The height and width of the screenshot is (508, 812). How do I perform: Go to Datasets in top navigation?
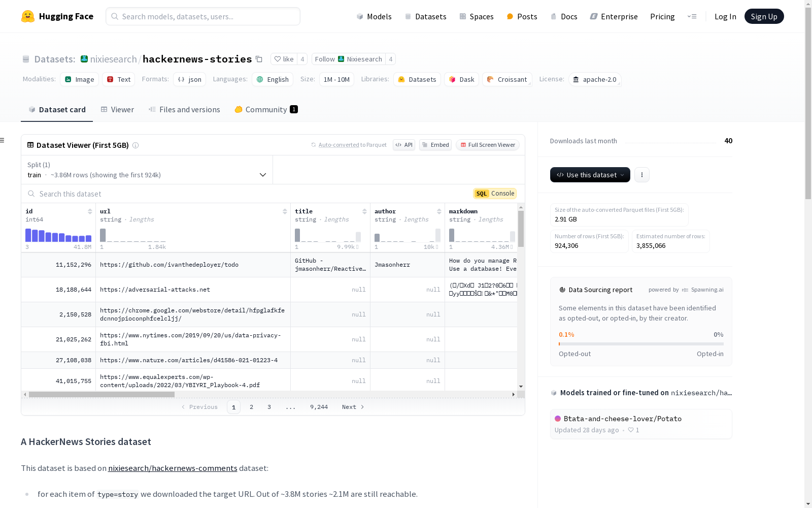point(425,16)
